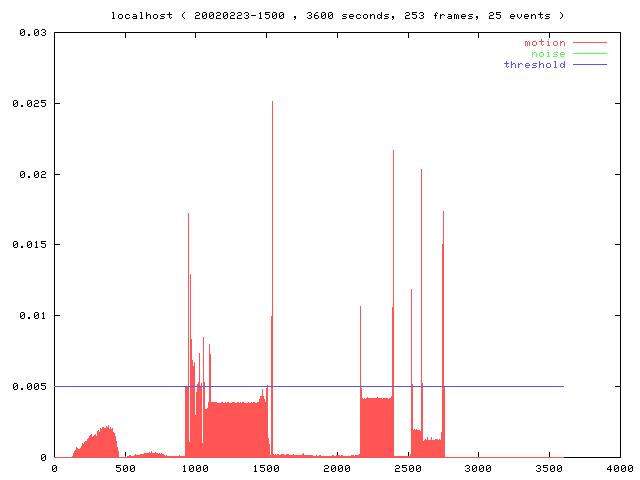Click the blue threshold legend line sample

coord(589,65)
